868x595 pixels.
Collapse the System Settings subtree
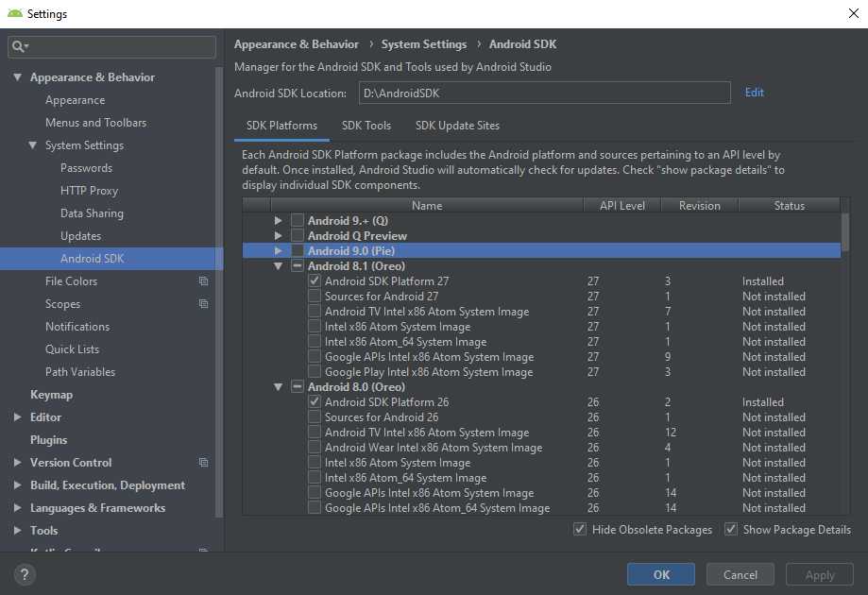pos(33,145)
